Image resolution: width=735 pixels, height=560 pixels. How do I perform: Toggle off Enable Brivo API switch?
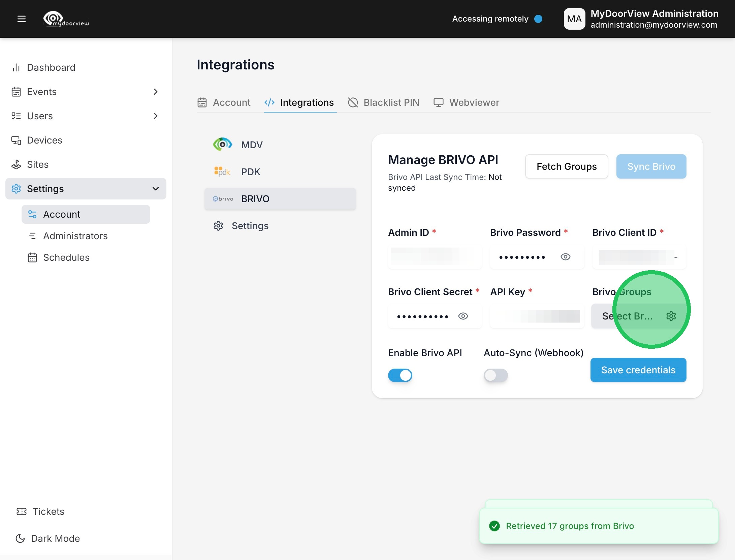pos(400,375)
